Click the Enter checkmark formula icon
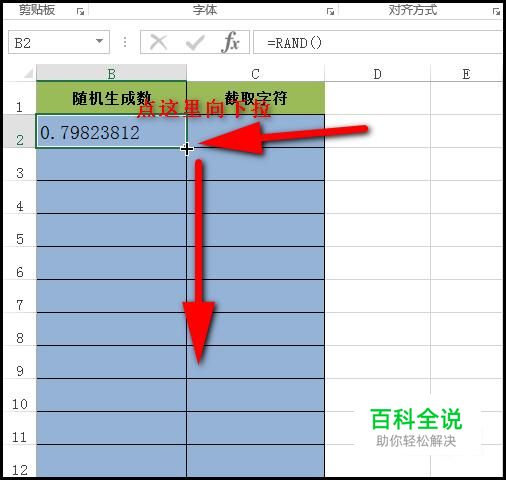 [195, 42]
